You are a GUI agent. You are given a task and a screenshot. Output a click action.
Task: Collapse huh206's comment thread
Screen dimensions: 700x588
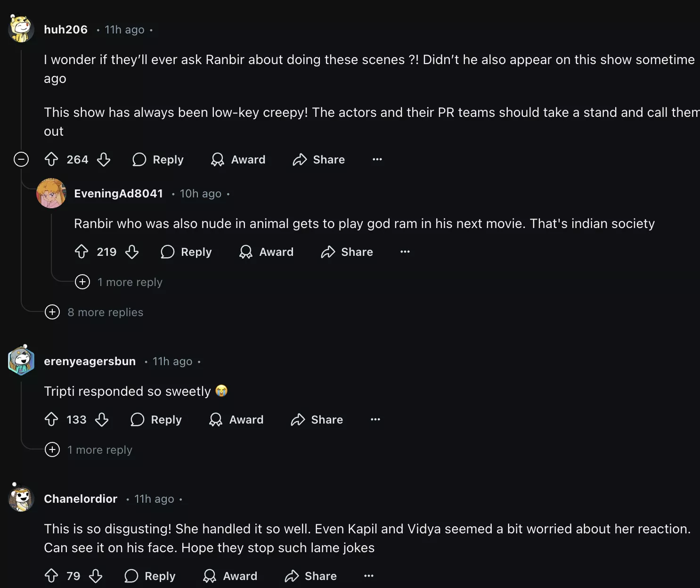click(x=21, y=160)
